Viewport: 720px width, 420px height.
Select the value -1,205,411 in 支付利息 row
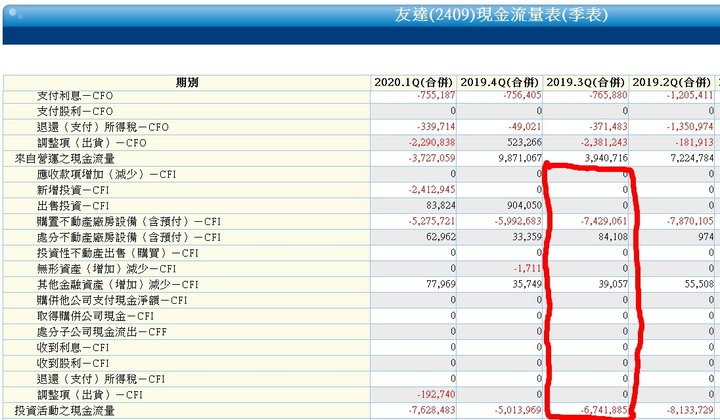(690, 95)
